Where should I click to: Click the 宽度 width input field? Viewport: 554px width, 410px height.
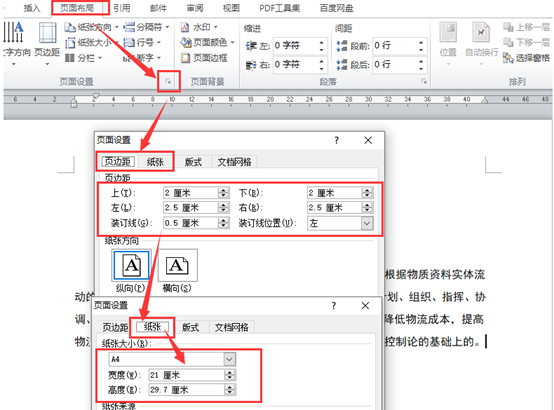pos(187,375)
